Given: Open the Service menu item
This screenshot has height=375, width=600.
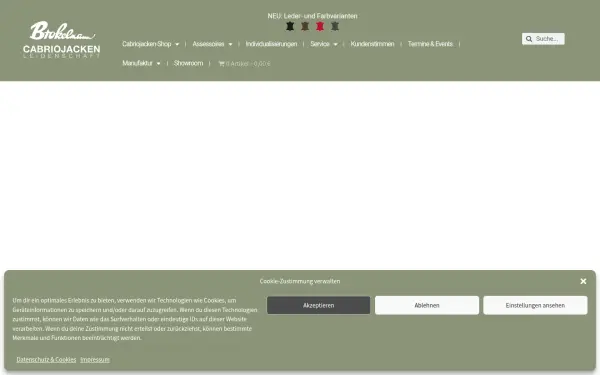Looking at the screenshot, I should [x=320, y=44].
